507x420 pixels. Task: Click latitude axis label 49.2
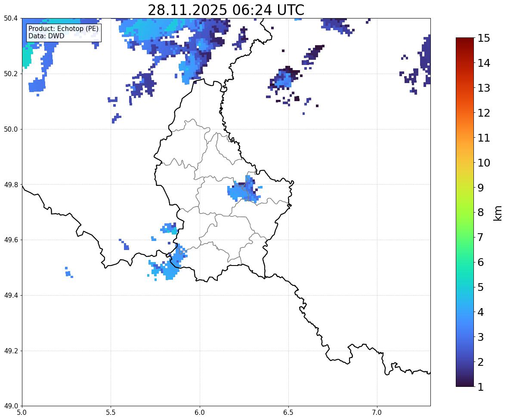pos(11,351)
